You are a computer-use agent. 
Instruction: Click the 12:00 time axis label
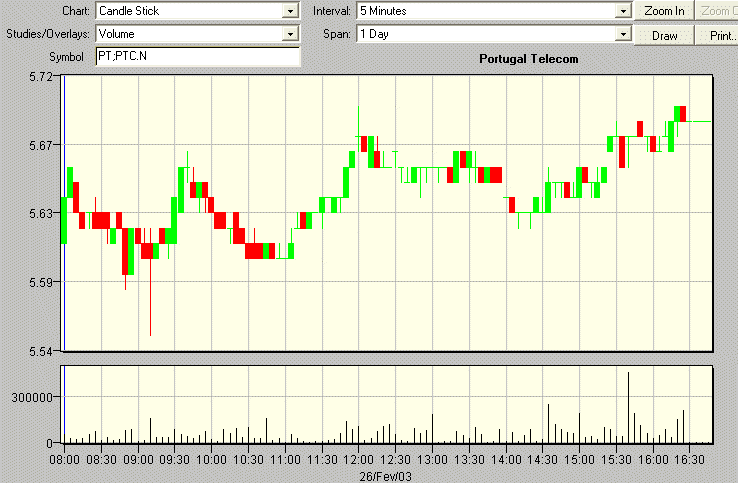point(359,459)
